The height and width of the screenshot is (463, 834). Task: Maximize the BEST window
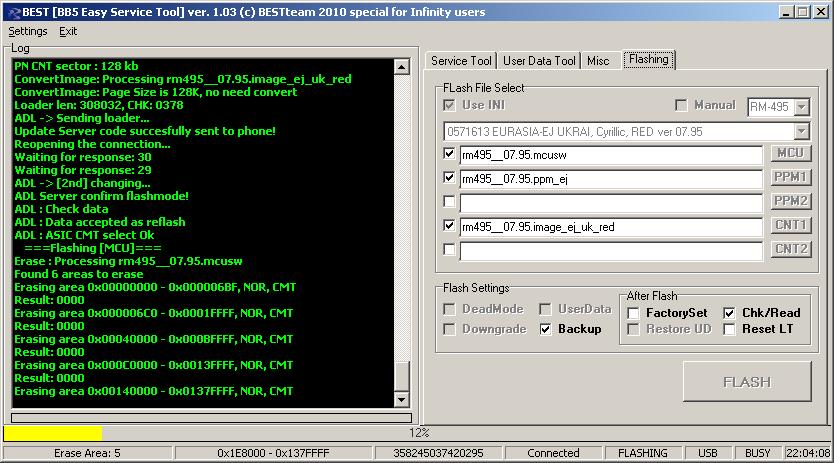tap(803, 12)
